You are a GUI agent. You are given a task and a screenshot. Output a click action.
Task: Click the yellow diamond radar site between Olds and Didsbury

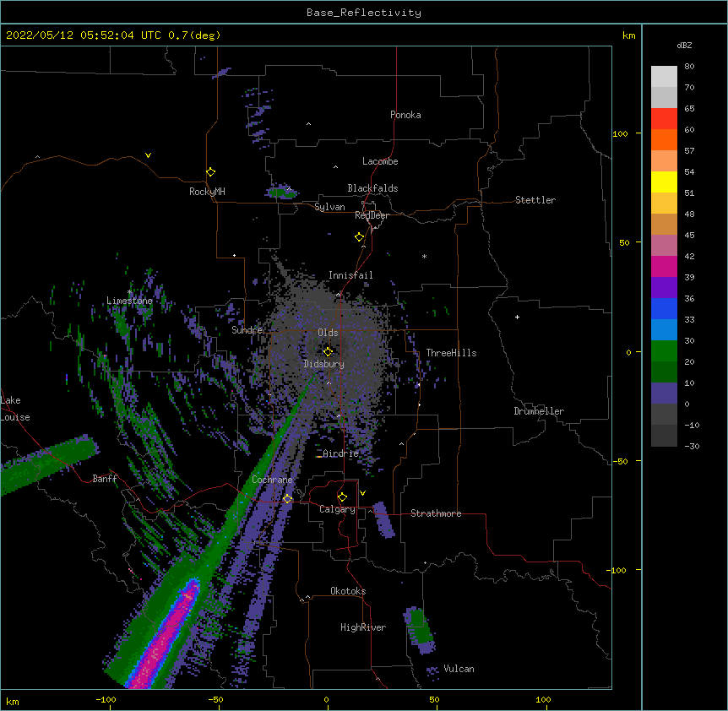[x=328, y=352]
